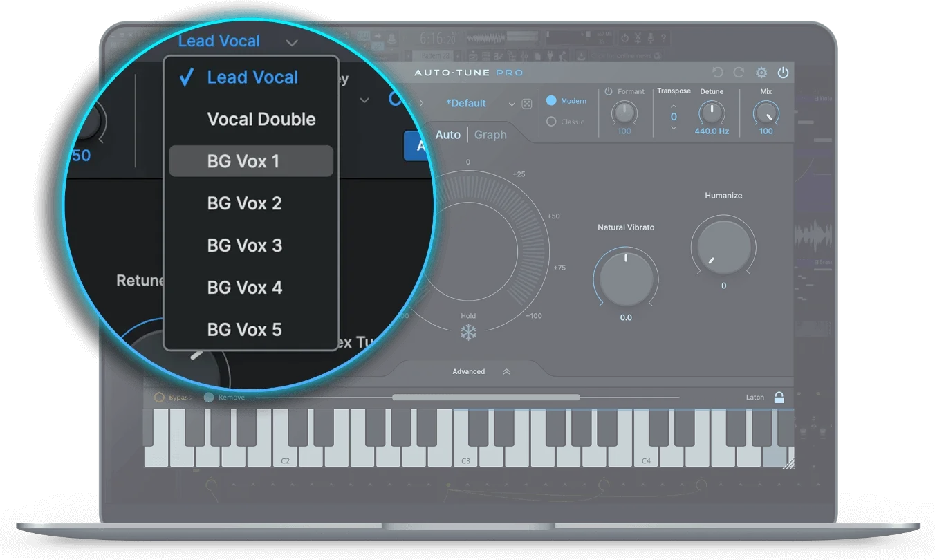Enable the Bypass key option
This screenshot has width=935, height=560.
159,398
